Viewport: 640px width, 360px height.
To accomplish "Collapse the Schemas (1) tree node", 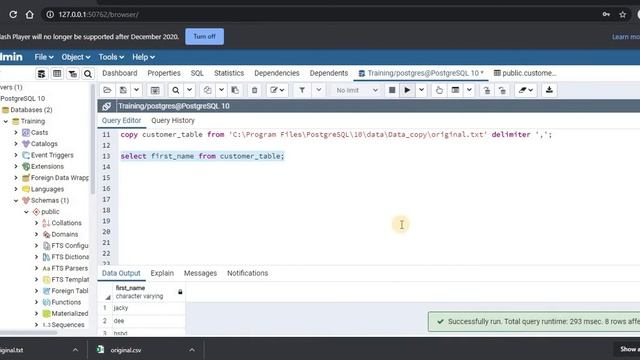I will click(x=16, y=200).
